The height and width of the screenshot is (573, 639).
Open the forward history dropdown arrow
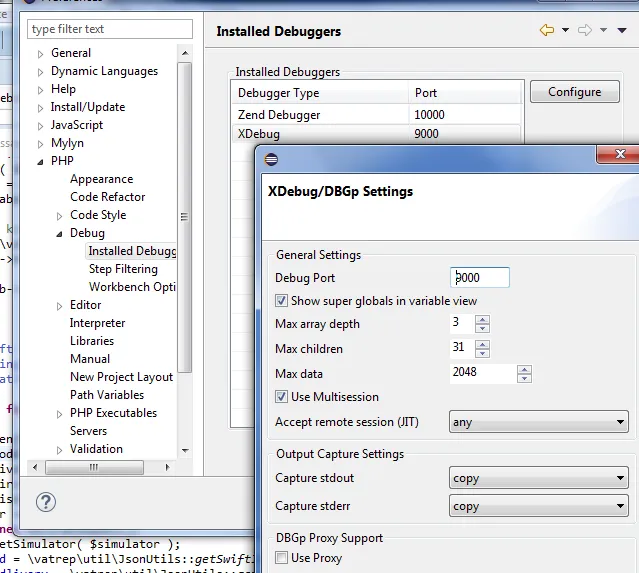coord(604,30)
